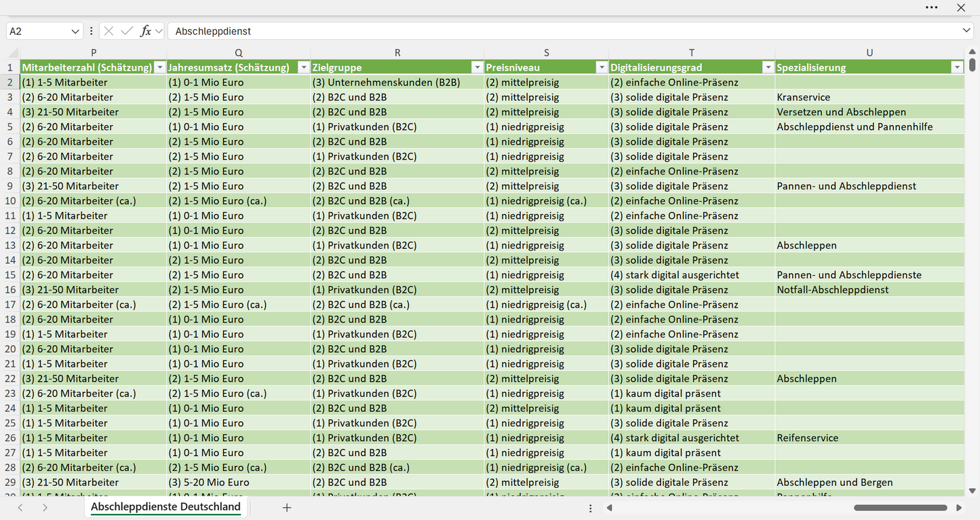Screen dimensions: 980x520
Task: Select 'Abschleppen' in row 22
Action: click(869, 379)
